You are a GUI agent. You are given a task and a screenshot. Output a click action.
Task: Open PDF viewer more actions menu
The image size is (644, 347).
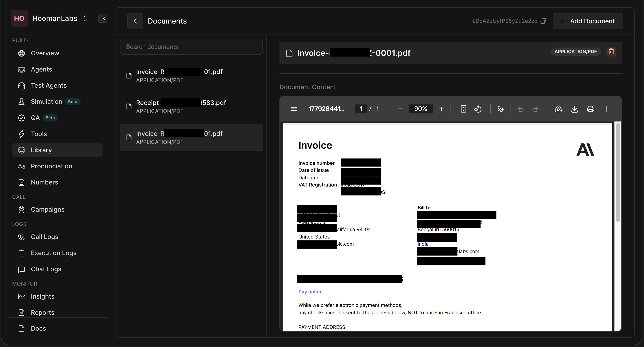click(607, 109)
